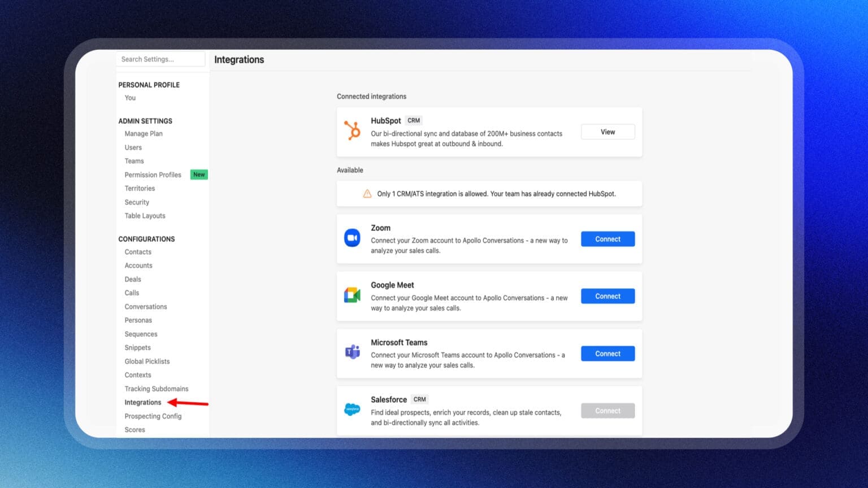Open the Sequences configuration
Image resolution: width=868 pixels, height=488 pixels.
141,334
